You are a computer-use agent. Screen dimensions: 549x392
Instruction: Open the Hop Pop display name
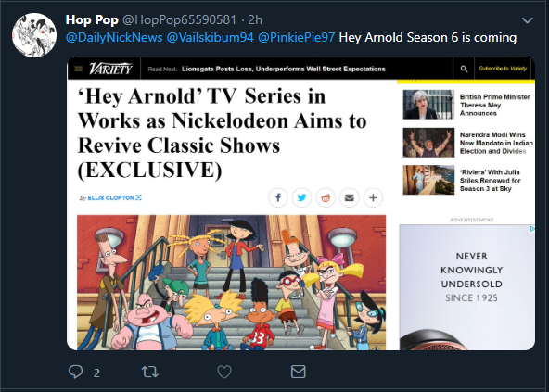tap(92, 20)
